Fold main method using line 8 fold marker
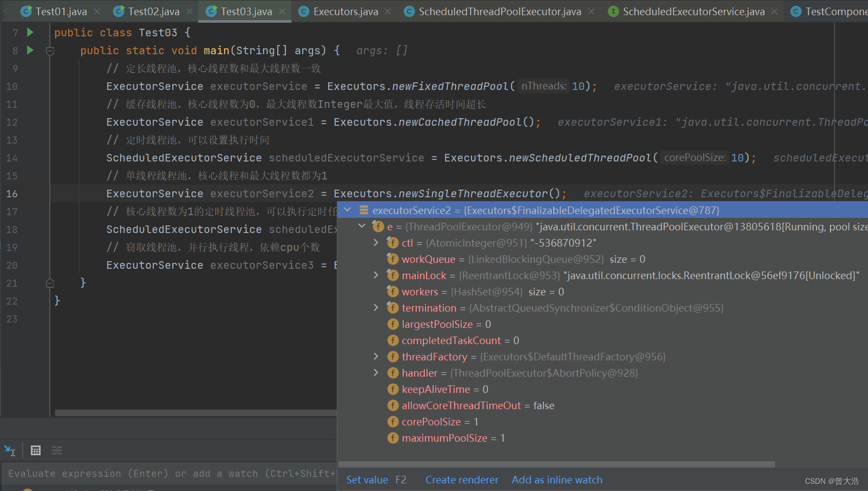 tap(50, 51)
